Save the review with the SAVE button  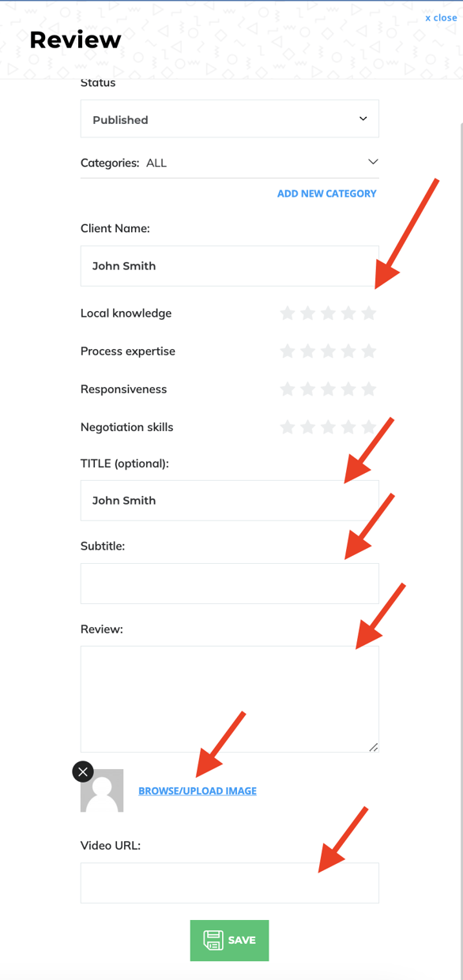230,941
